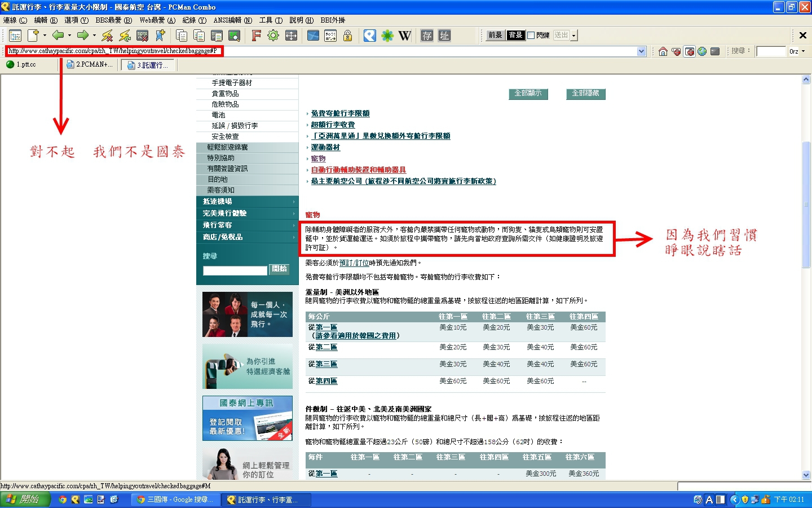Click the padlock icon in toolbar
Viewport: 812px width, 508px height.
tap(348, 36)
